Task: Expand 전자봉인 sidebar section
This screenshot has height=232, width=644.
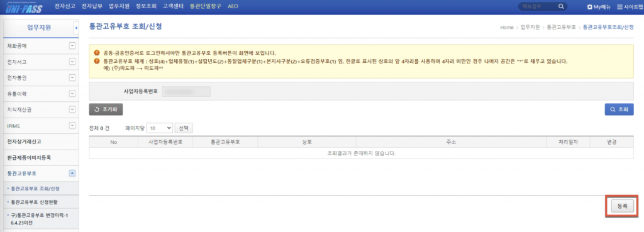Action: (72, 77)
